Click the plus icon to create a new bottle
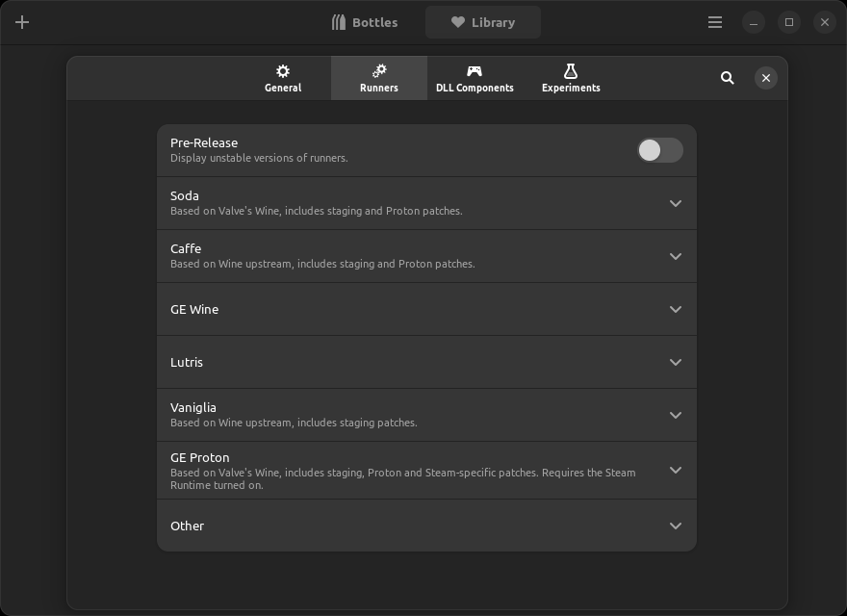Screen dimensions: 847x616 click(x=22, y=21)
